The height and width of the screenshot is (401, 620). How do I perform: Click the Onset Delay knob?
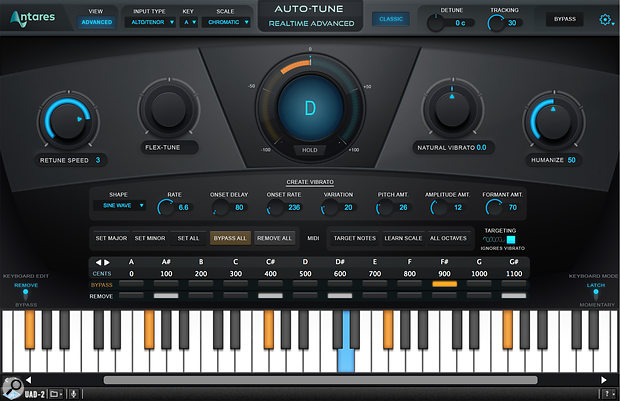[x=220, y=207]
